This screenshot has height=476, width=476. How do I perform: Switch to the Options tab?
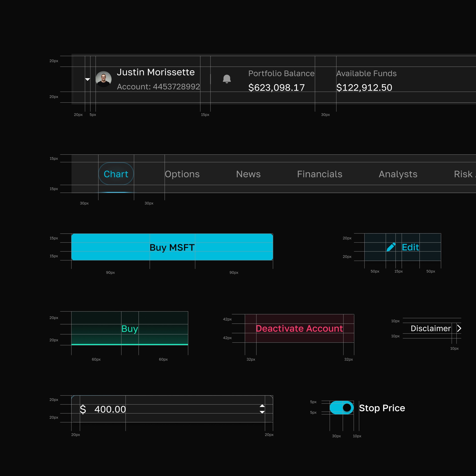coord(182,174)
